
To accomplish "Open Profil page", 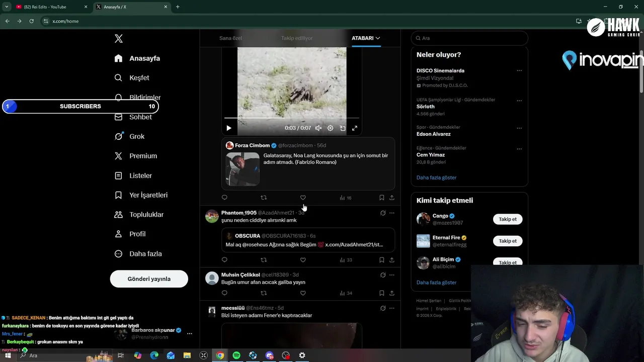I will tap(130, 234).
